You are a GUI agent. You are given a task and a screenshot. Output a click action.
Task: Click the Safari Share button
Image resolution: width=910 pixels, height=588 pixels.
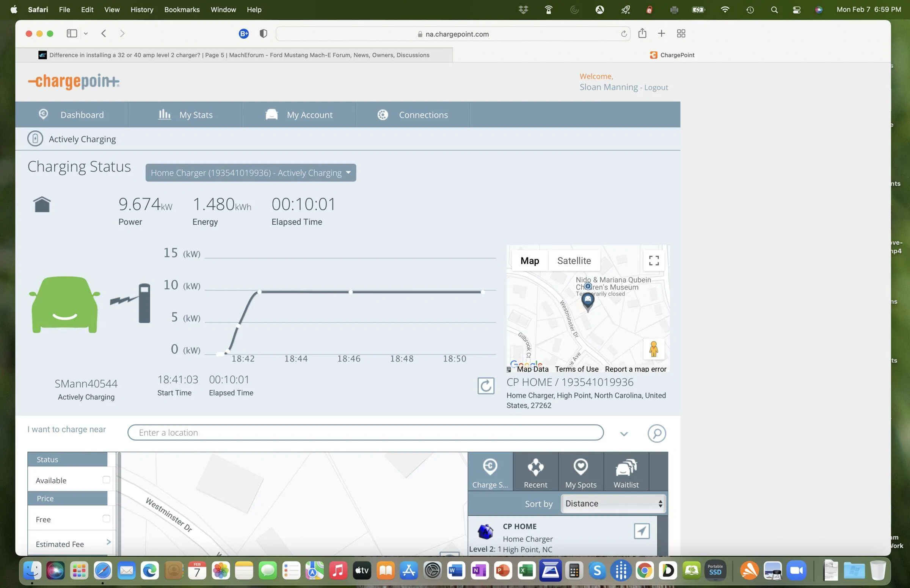(642, 34)
